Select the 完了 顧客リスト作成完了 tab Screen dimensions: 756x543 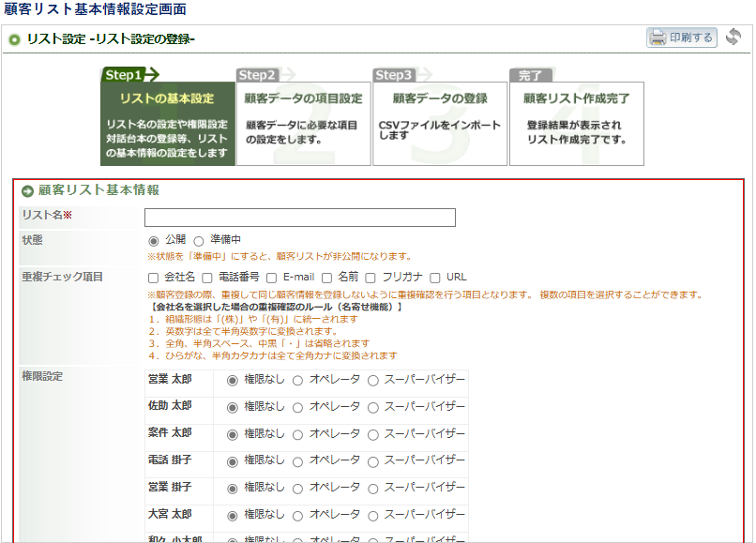pyautogui.click(x=577, y=117)
